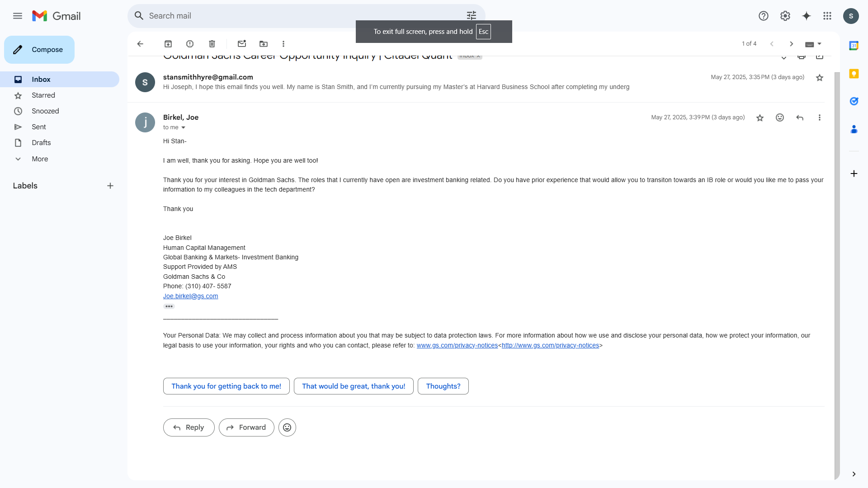
Task: Open Settings gear icon
Action: coord(785,16)
